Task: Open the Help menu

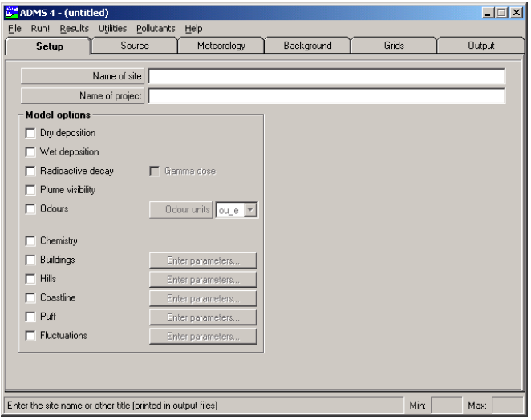Action: coord(193,29)
